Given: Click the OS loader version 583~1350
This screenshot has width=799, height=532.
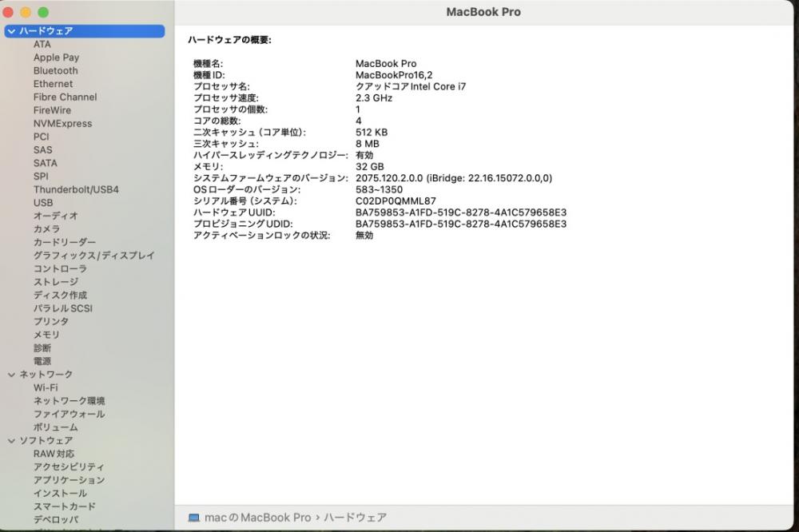Looking at the screenshot, I should coord(379,189).
